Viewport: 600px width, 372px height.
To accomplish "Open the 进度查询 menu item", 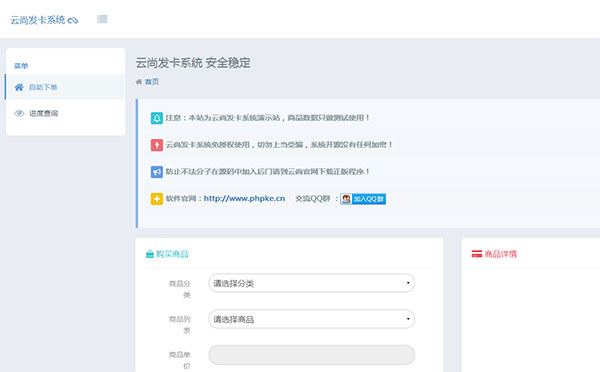I will (x=65, y=113).
